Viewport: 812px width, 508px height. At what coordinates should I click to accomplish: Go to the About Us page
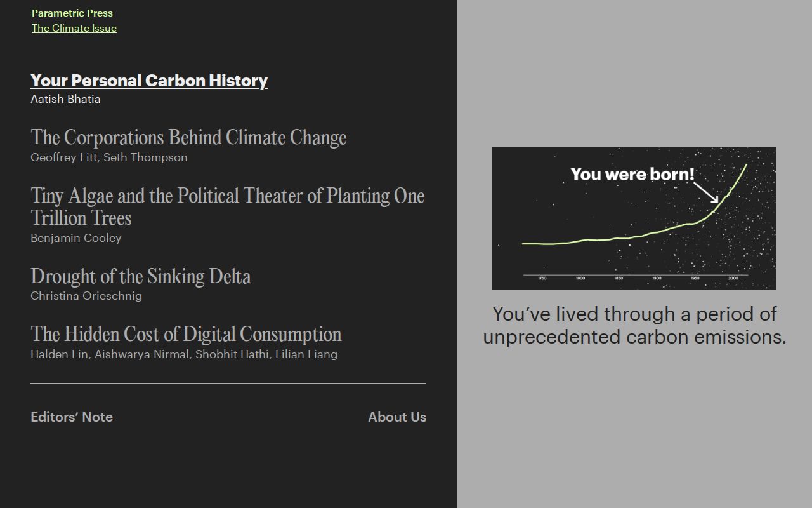click(x=397, y=417)
